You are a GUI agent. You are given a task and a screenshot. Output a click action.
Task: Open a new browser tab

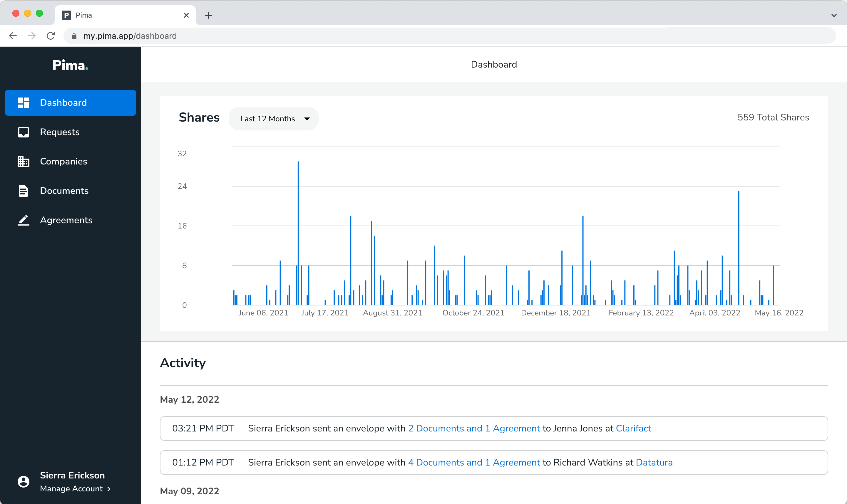coord(209,15)
